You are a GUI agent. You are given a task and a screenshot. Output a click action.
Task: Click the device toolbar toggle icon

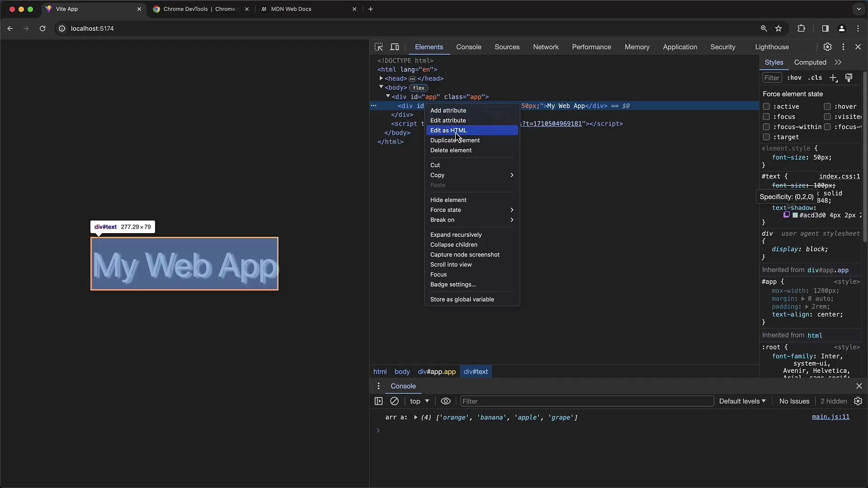(x=395, y=47)
